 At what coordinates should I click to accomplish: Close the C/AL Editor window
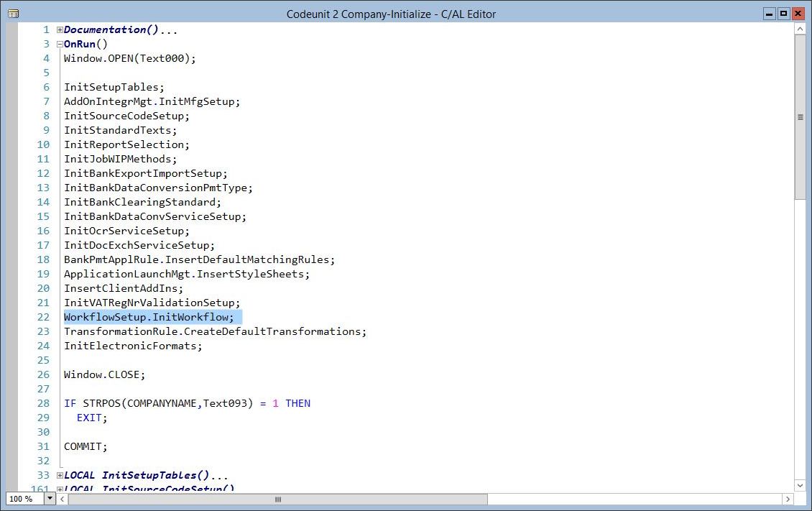click(x=798, y=14)
